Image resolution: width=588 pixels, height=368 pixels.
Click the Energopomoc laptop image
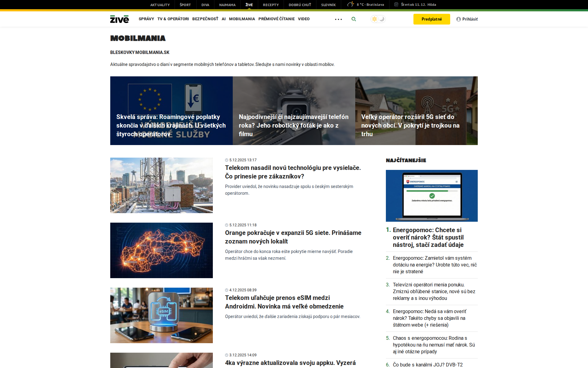tap(432, 195)
